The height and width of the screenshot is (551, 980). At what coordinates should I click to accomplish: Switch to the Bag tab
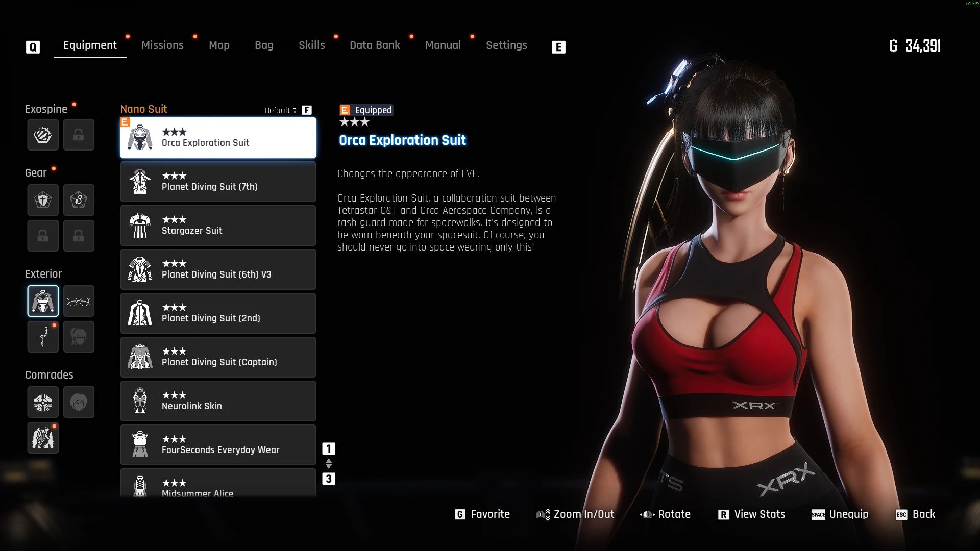tap(264, 45)
